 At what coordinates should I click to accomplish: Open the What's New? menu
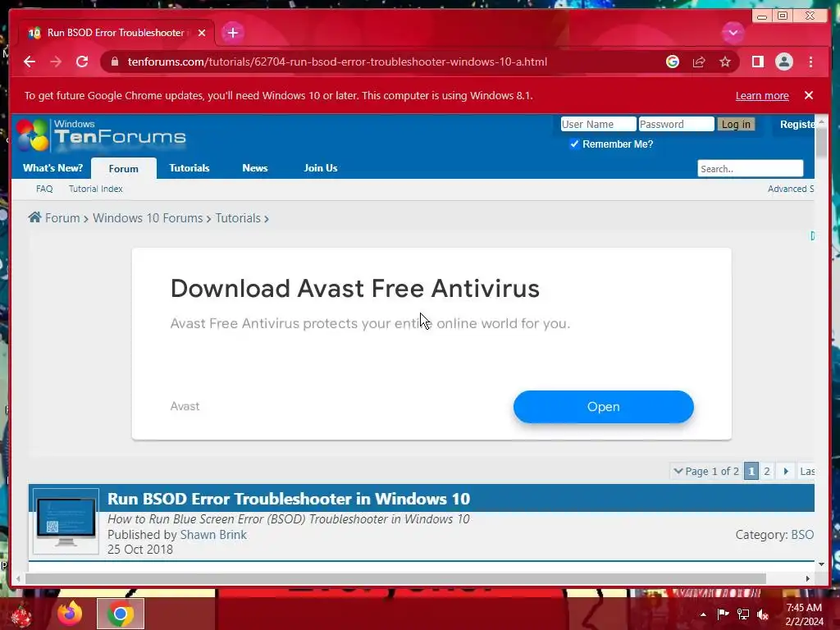point(52,167)
